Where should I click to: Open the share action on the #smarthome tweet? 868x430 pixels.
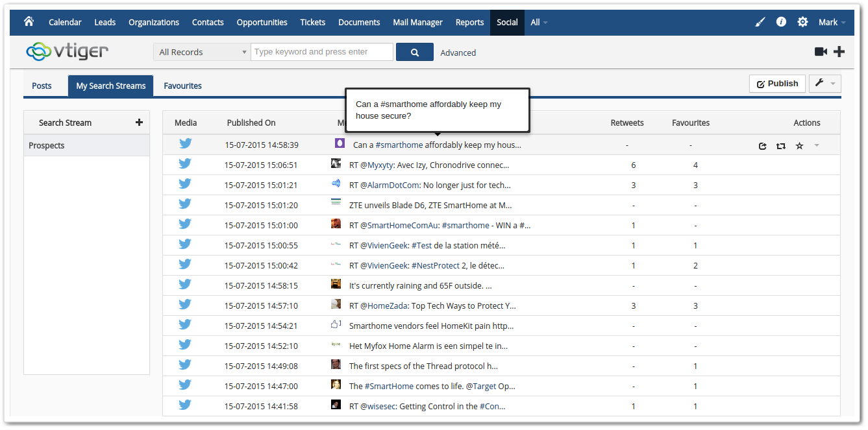pyautogui.click(x=763, y=145)
